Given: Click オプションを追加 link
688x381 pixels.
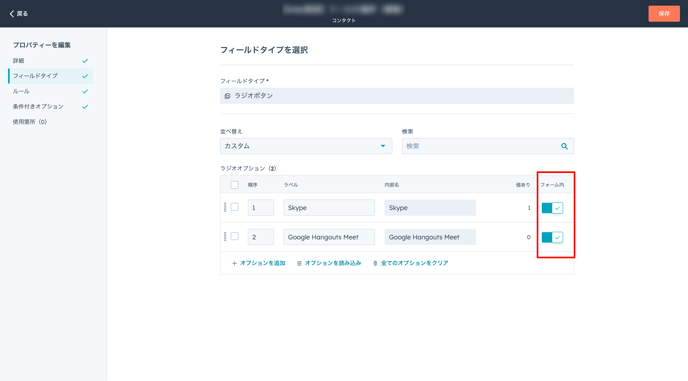Looking at the screenshot, I should [258, 263].
